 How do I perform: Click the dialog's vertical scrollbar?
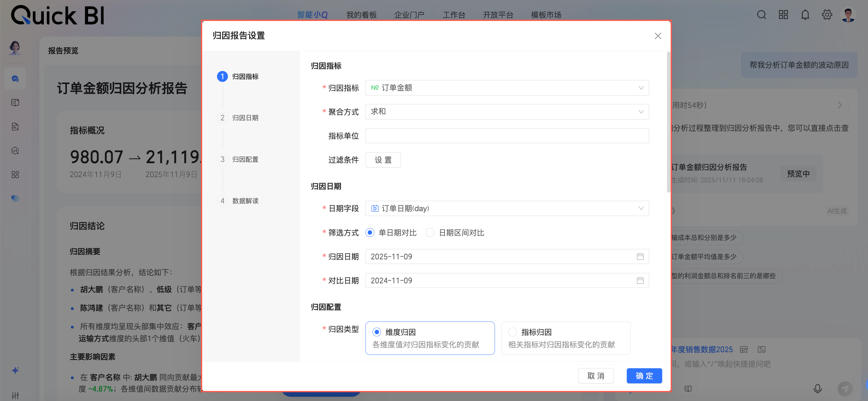(668, 121)
